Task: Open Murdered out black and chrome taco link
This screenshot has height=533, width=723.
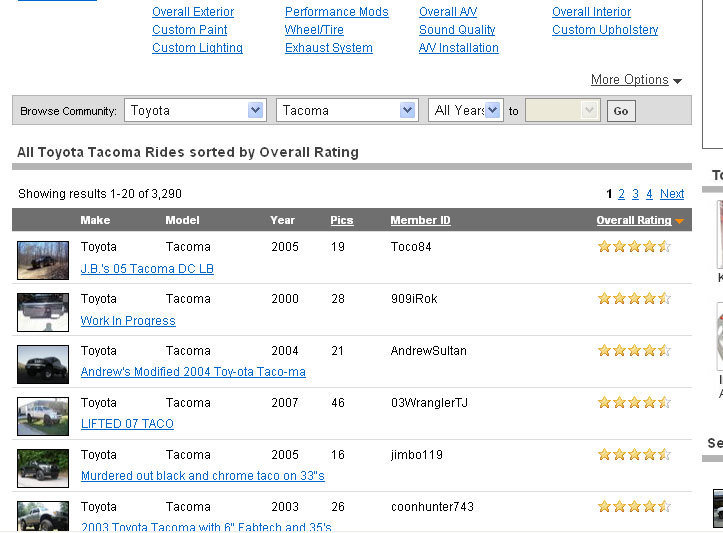Action: (203, 476)
